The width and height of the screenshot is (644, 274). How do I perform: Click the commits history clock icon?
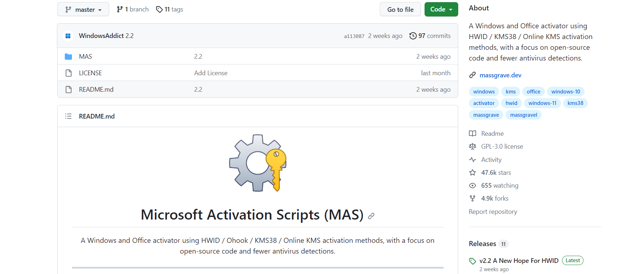point(413,36)
